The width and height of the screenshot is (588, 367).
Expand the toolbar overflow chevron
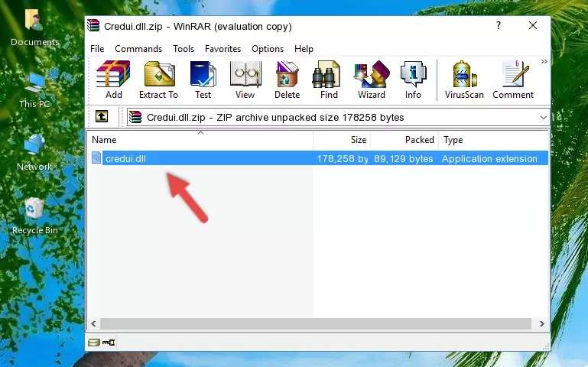(x=544, y=62)
